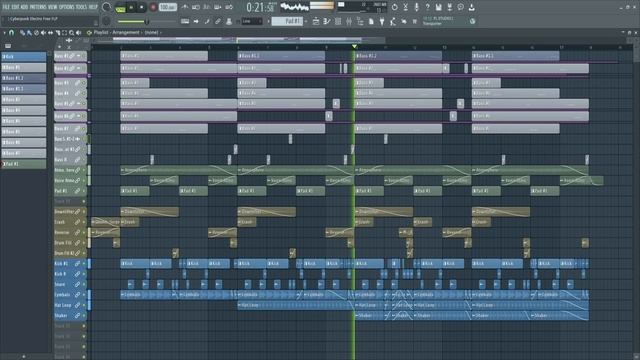Click the Hat Loop track header
The height and width of the screenshot is (360, 640).
click(70, 305)
